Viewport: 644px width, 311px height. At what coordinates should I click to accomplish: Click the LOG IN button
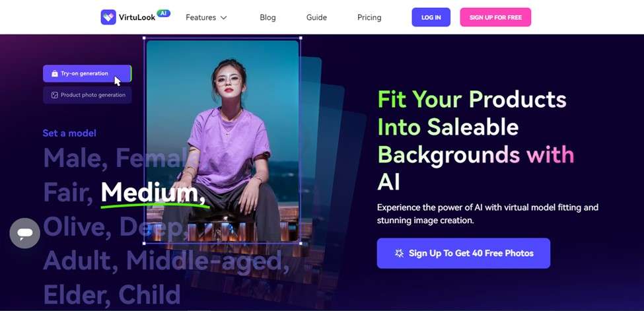tap(431, 17)
